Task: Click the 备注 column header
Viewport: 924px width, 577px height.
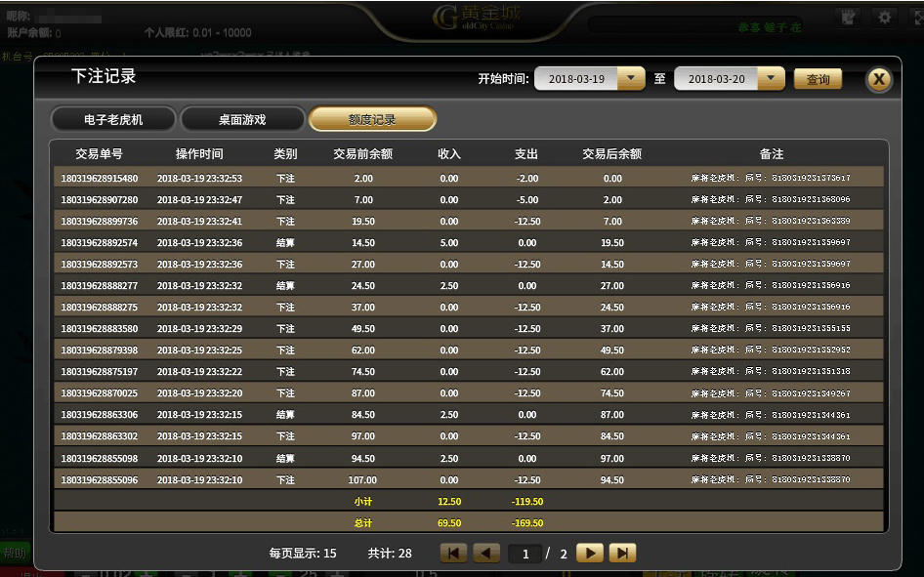Action: coord(772,153)
